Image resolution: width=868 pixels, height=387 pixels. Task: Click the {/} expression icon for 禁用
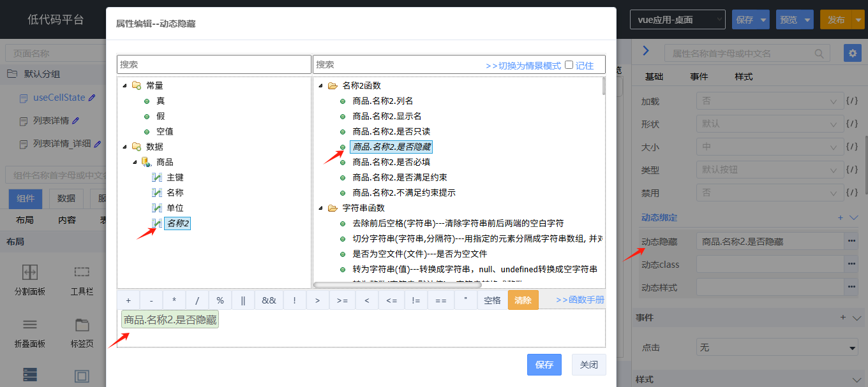pos(851,192)
